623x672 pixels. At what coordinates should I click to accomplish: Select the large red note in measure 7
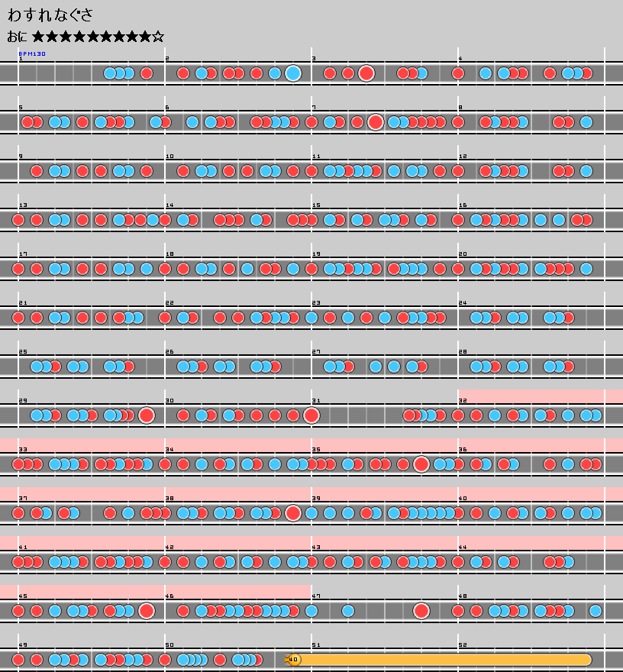pos(375,122)
